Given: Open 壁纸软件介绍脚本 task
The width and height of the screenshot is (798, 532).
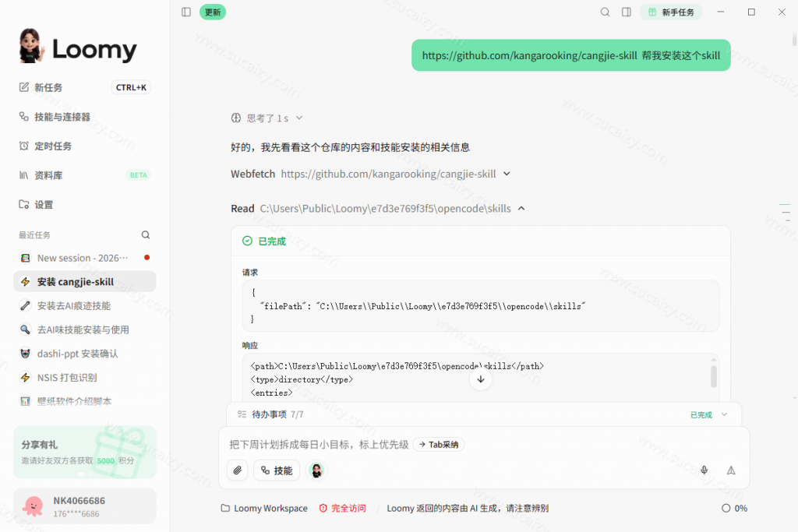Looking at the screenshot, I should coord(84,401).
